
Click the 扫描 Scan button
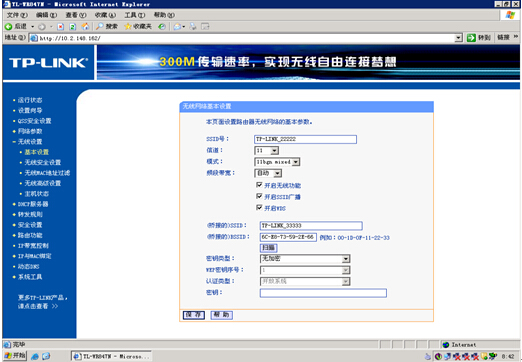click(x=268, y=248)
